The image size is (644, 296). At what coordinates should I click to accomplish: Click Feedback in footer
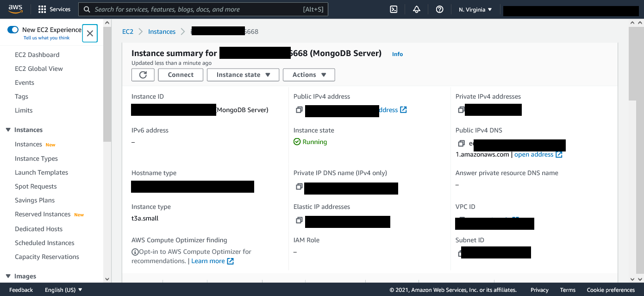click(x=21, y=290)
